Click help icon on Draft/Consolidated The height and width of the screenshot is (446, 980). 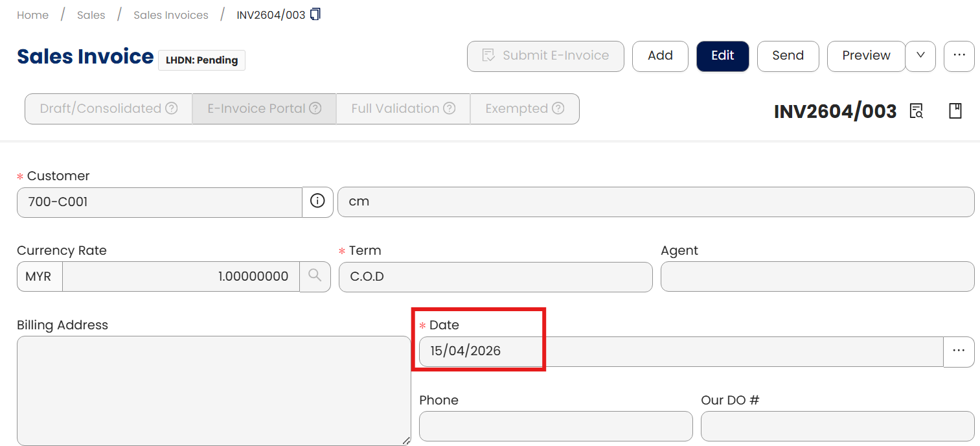(172, 108)
